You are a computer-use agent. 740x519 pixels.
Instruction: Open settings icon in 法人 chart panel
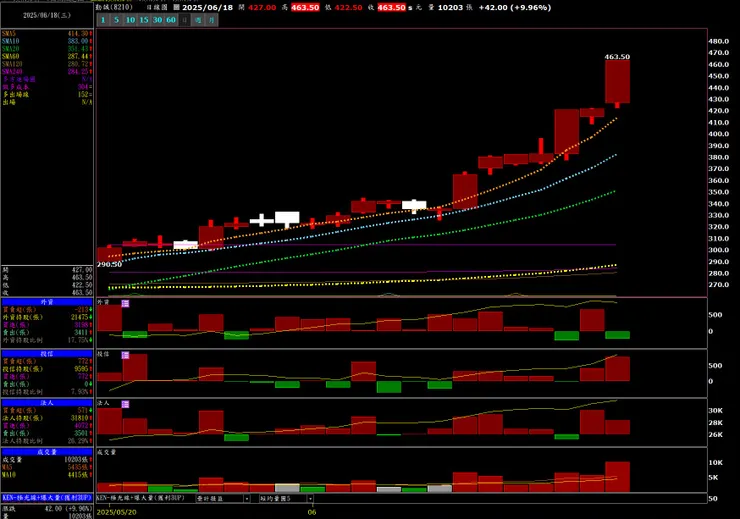[x=125, y=404]
